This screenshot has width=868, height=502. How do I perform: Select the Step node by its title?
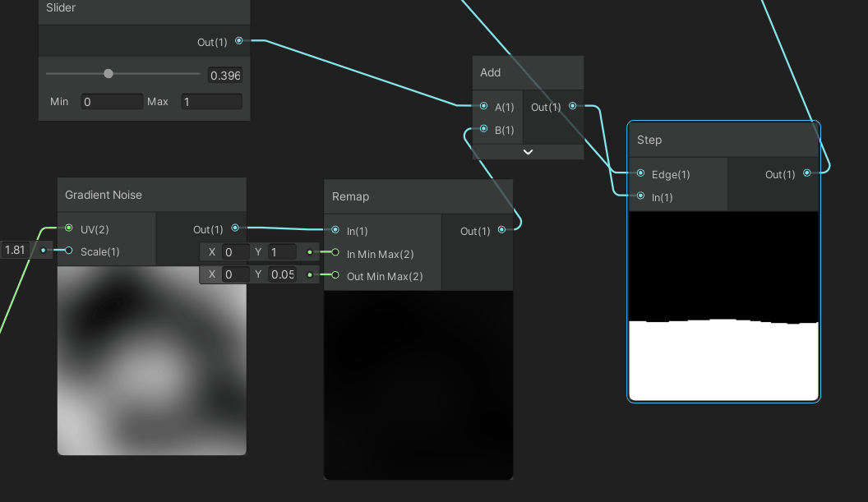tap(649, 140)
